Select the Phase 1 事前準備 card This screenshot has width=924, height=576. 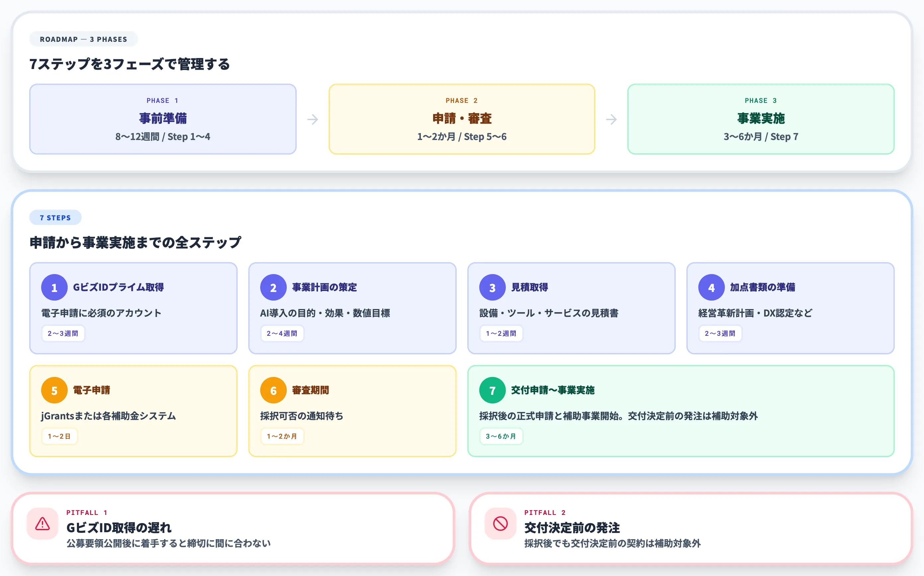(x=163, y=119)
